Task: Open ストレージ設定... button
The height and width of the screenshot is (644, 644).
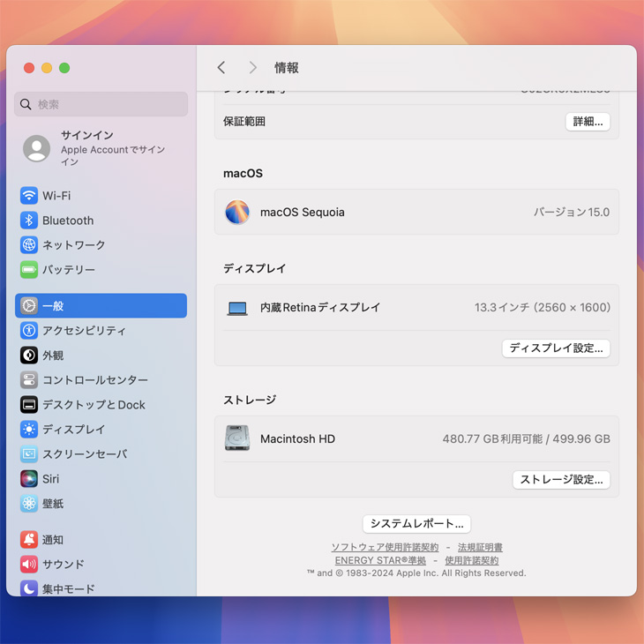Action: tap(561, 480)
